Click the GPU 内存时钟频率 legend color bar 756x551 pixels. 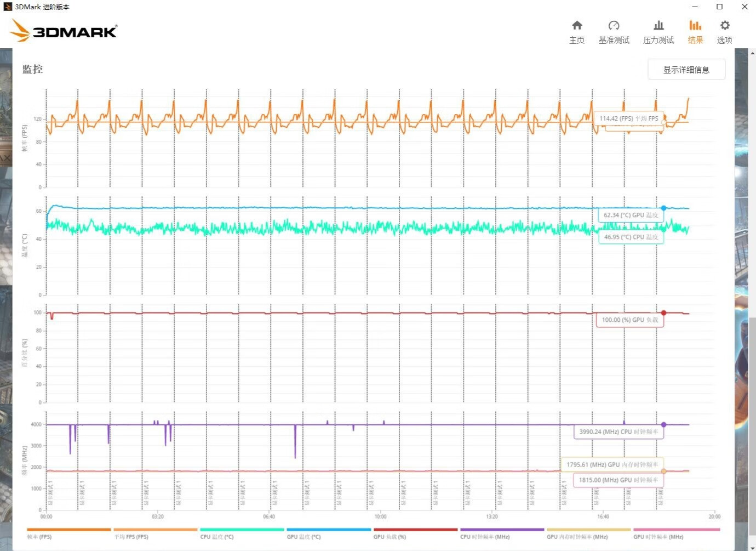(589, 530)
